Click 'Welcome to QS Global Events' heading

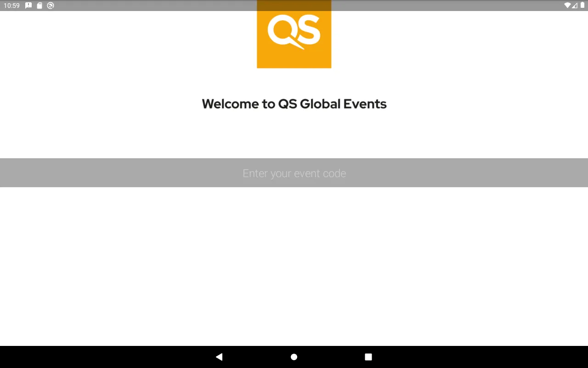(294, 104)
